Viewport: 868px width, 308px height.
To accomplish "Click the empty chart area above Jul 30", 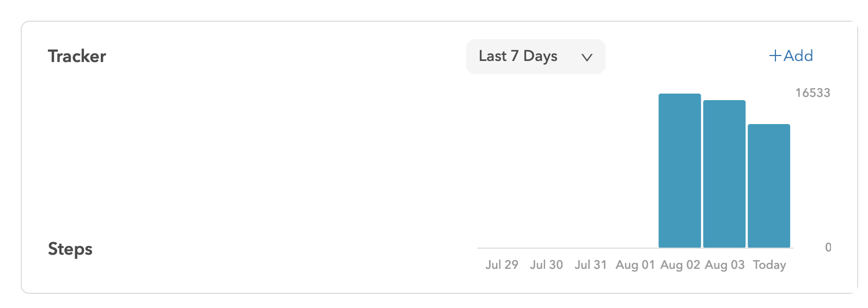I will click(x=546, y=171).
